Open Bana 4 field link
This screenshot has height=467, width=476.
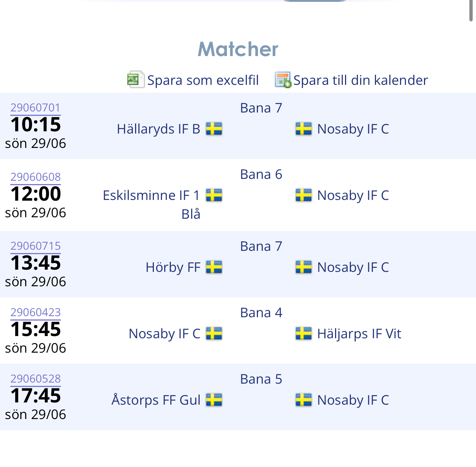(261, 312)
